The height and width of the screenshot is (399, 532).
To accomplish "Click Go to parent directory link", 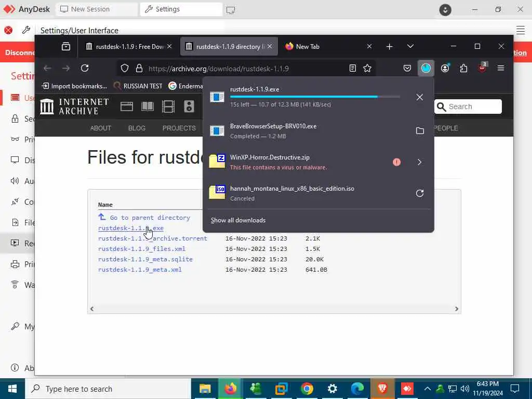I will (x=150, y=218).
